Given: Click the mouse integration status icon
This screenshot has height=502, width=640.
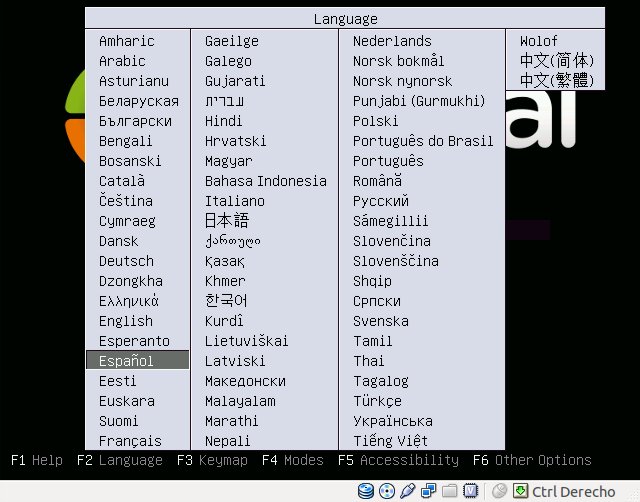Looking at the screenshot, I should click(499, 491).
